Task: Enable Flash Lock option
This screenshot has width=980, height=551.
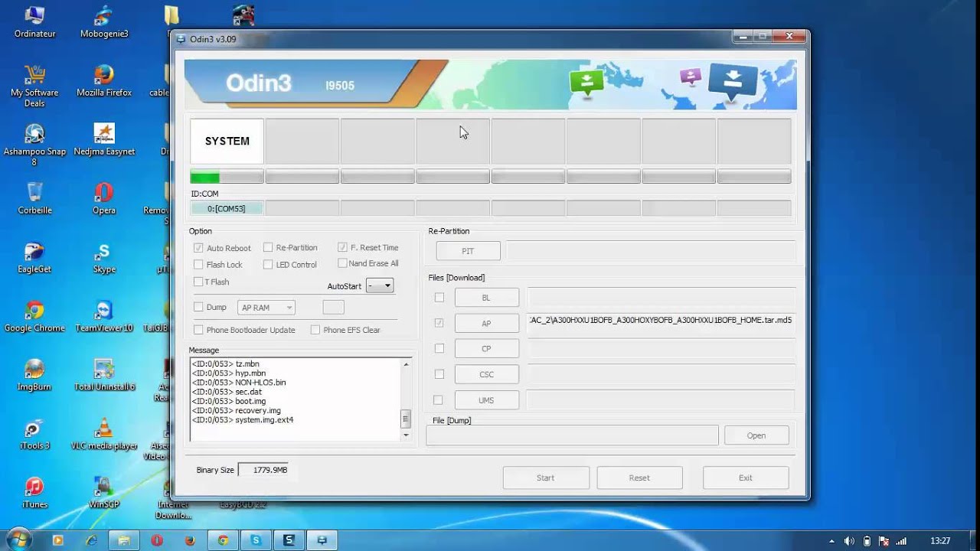Action: tap(198, 265)
